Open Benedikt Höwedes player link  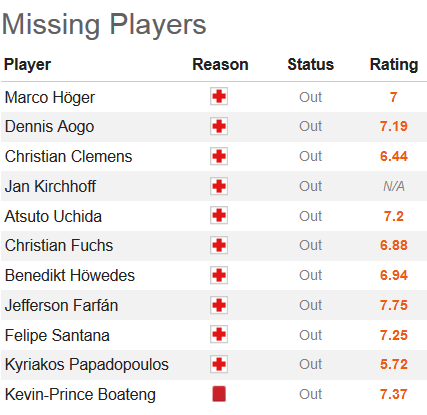[70, 276]
